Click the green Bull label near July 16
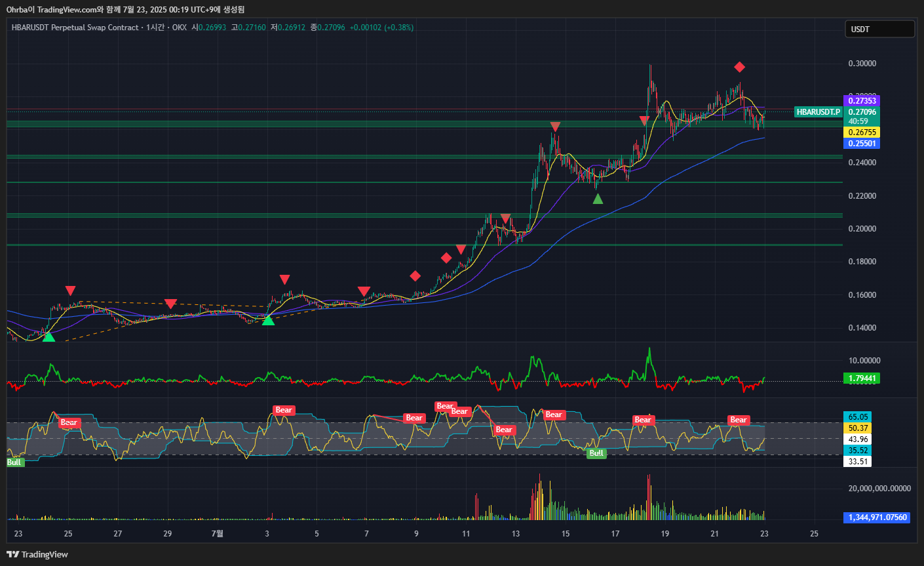This screenshot has height=566, width=924. pos(596,453)
